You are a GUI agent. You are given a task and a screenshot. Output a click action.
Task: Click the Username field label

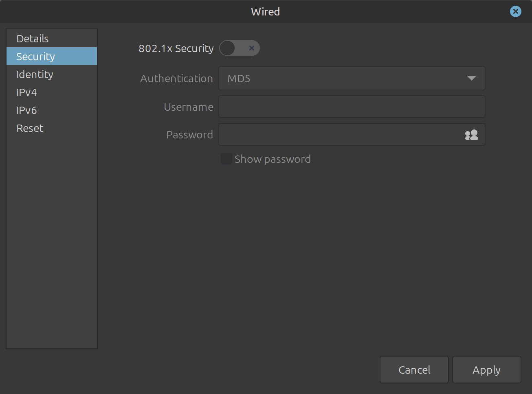(x=188, y=107)
